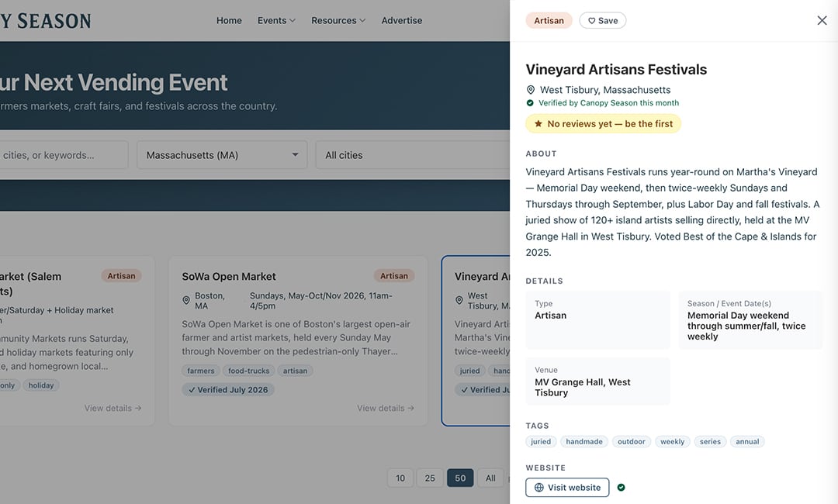This screenshot has height=504, width=838.
Task: Click the Canopy Season logo text
Action: coord(46,21)
